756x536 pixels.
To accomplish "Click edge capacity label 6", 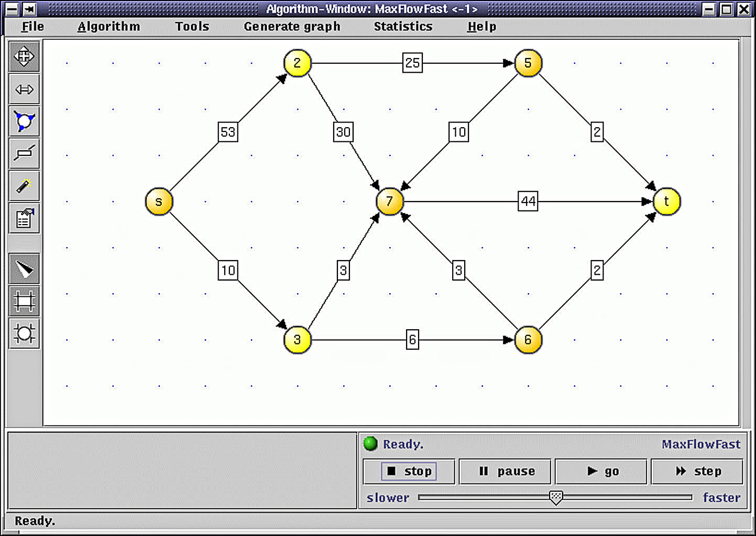I will pos(412,340).
